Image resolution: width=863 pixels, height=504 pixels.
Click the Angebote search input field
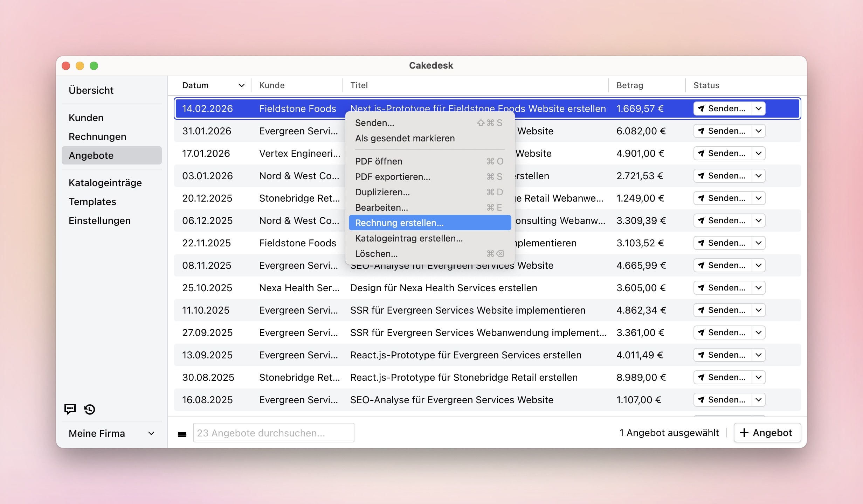coord(274,433)
